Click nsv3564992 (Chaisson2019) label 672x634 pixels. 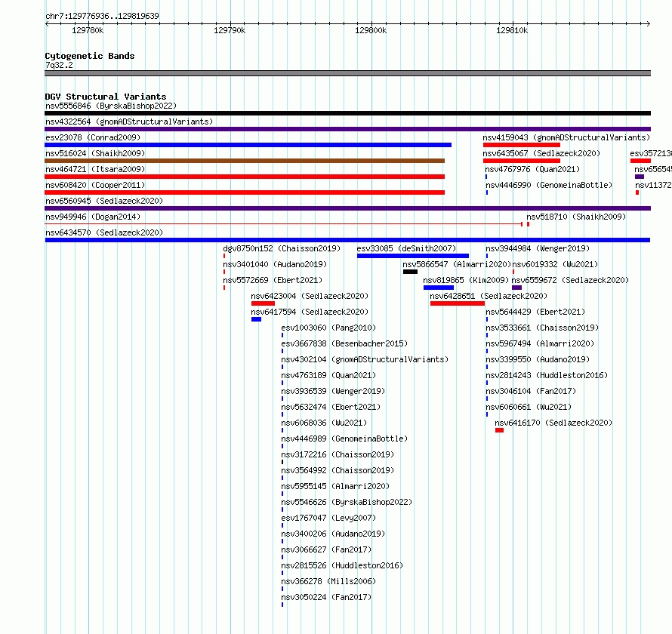click(x=338, y=470)
